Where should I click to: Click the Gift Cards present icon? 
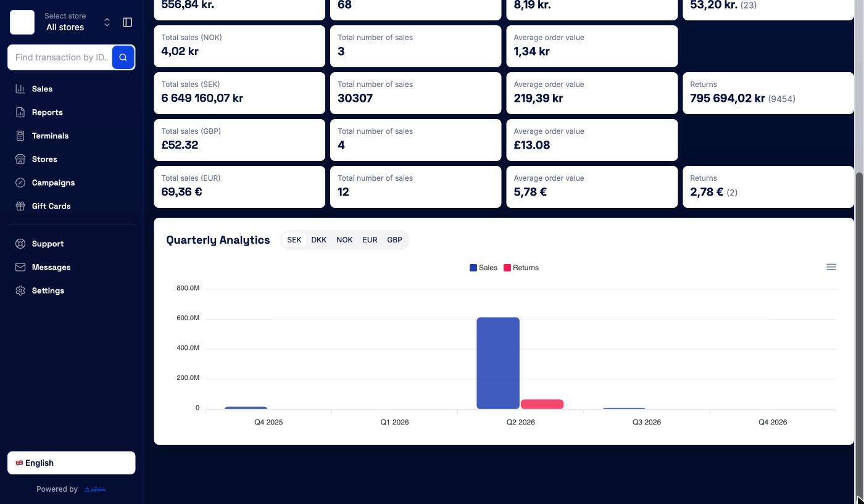20,206
